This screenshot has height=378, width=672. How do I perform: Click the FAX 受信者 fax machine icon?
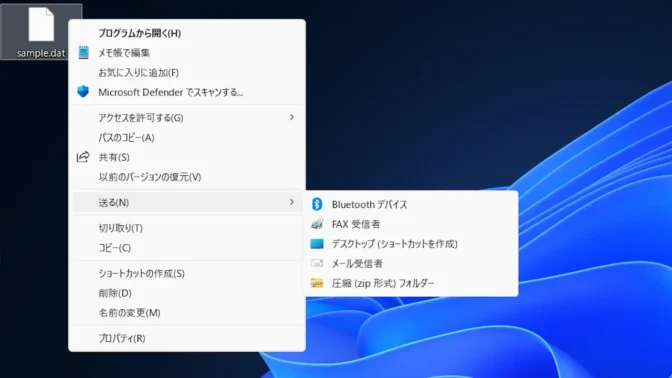[317, 224]
